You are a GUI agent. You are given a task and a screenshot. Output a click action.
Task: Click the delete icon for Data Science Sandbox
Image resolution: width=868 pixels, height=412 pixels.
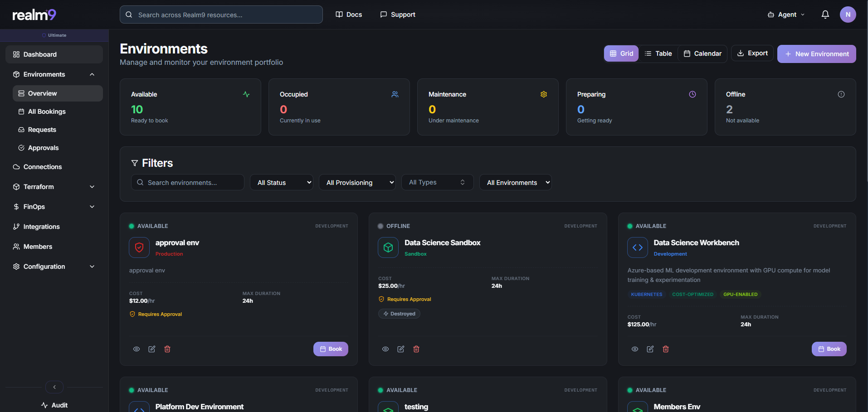(x=416, y=349)
